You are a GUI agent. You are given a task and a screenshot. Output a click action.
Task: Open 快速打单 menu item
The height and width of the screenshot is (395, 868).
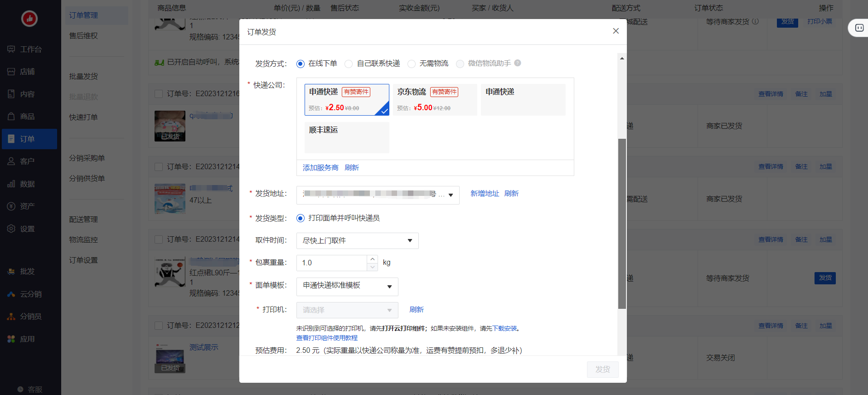tap(83, 117)
